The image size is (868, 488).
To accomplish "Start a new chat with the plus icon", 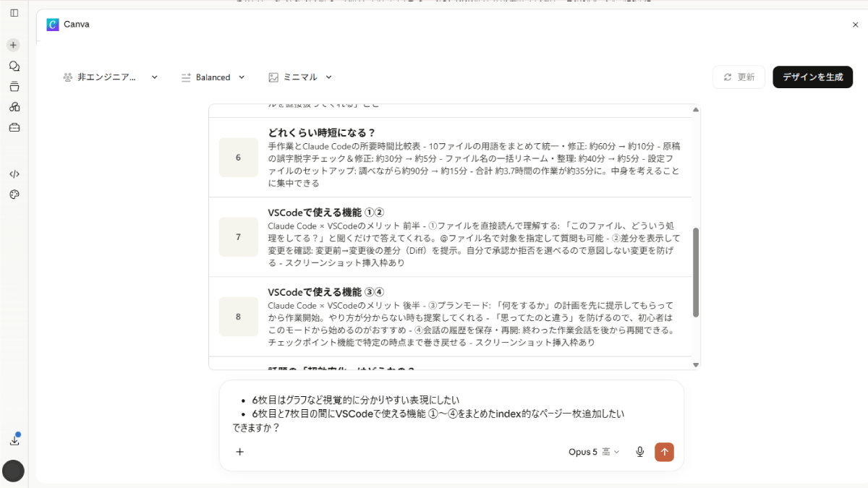I will (14, 45).
